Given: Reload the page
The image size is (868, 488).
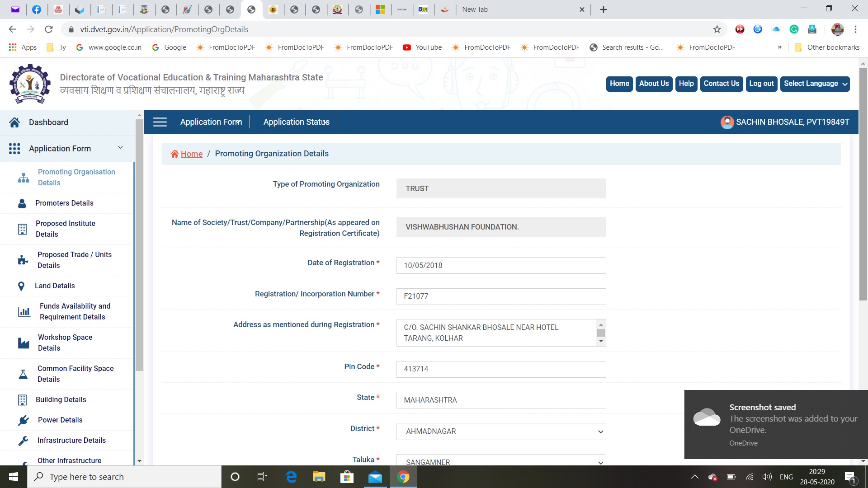Looking at the screenshot, I should click(49, 29).
